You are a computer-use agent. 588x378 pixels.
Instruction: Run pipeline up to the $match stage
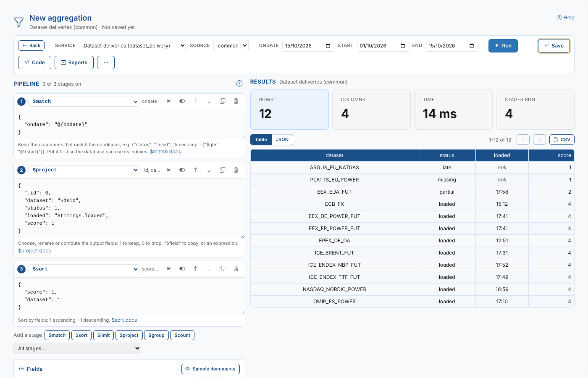169,101
